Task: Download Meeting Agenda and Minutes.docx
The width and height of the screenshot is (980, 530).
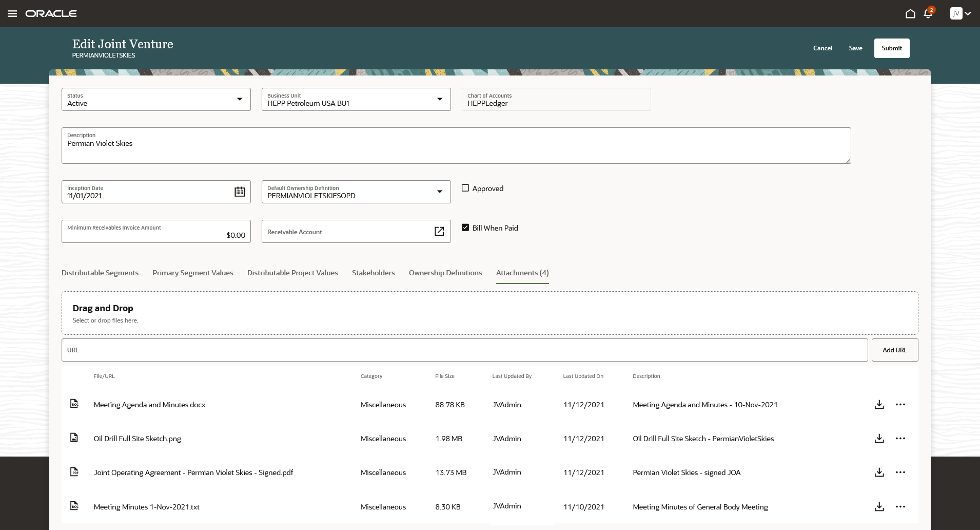Action: tap(879, 405)
